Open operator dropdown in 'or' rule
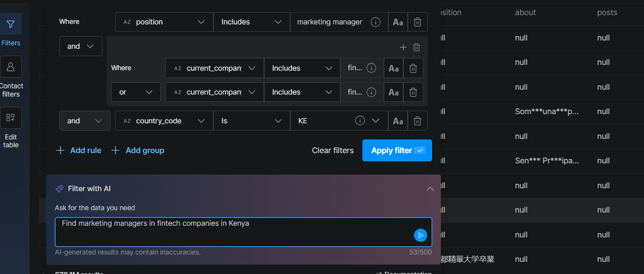 [x=302, y=92]
